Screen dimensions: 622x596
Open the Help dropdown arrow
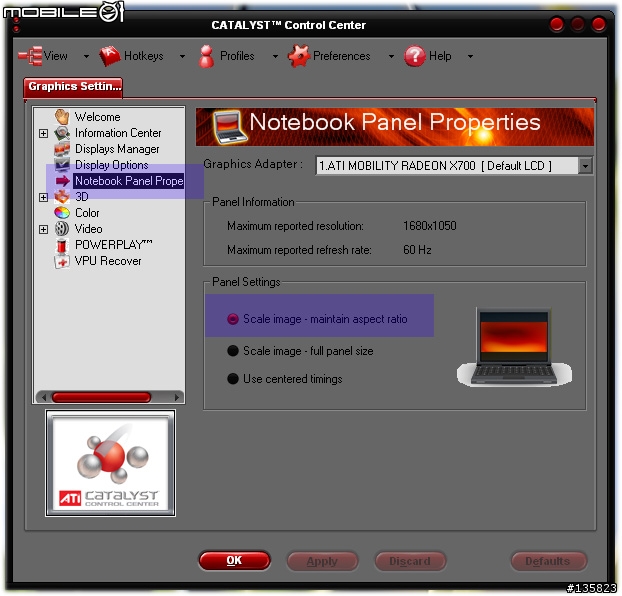tap(470, 56)
